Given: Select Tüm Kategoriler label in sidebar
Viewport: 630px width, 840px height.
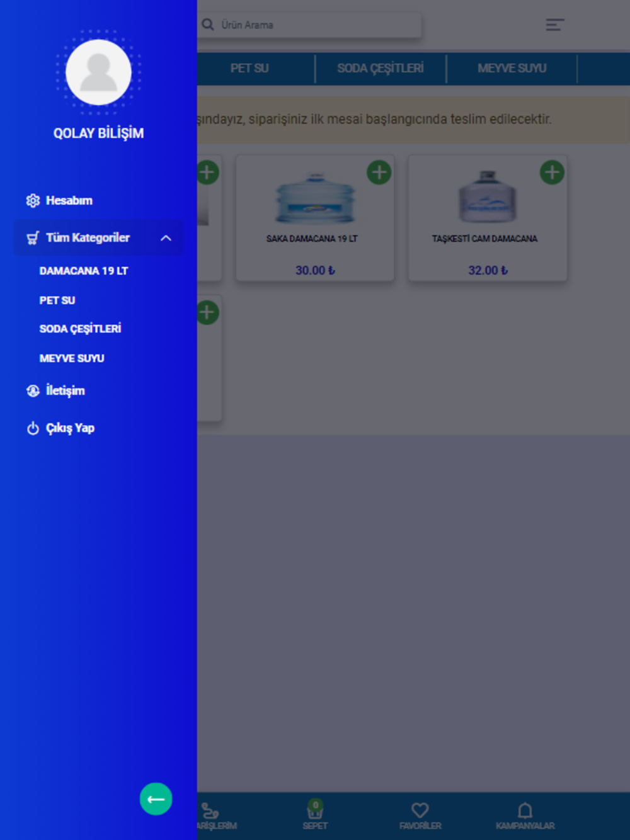Looking at the screenshot, I should (x=88, y=237).
